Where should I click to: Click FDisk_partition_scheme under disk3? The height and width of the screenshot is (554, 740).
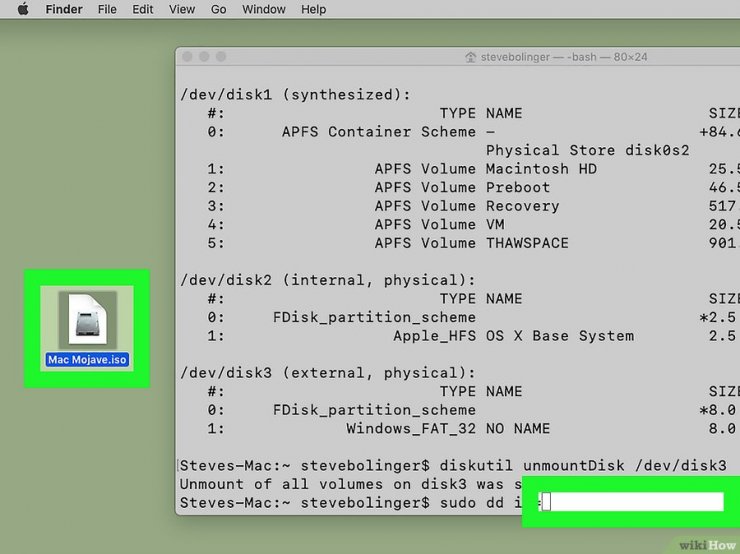(x=374, y=410)
